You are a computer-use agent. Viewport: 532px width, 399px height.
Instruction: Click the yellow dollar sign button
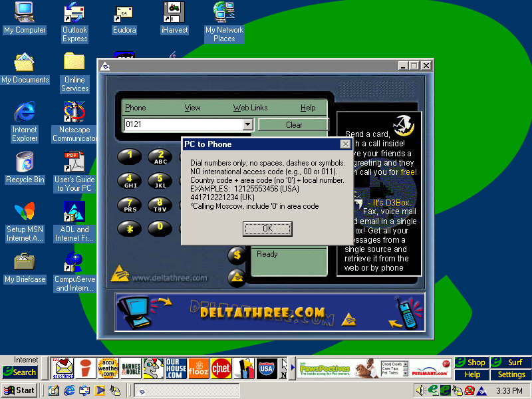pos(237,255)
